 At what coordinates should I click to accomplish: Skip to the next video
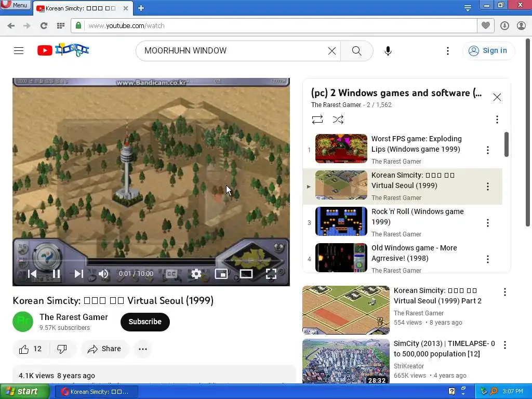pos(79,274)
